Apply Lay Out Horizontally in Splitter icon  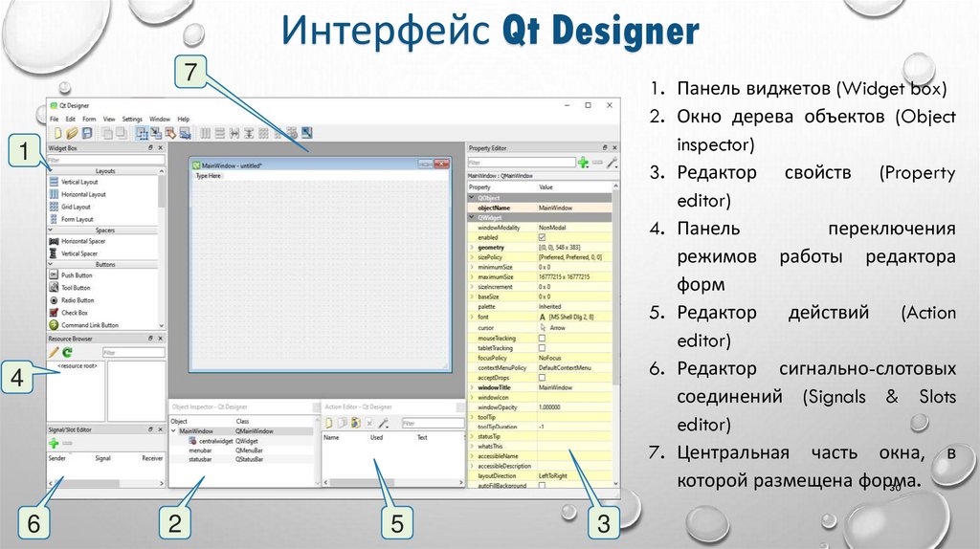click(x=234, y=133)
